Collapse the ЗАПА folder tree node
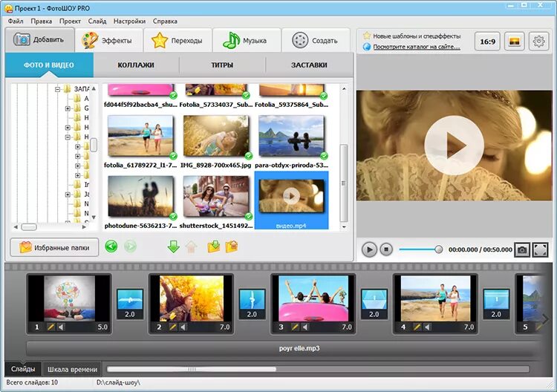The height and width of the screenshot is (392, 557). coord(57,90)
